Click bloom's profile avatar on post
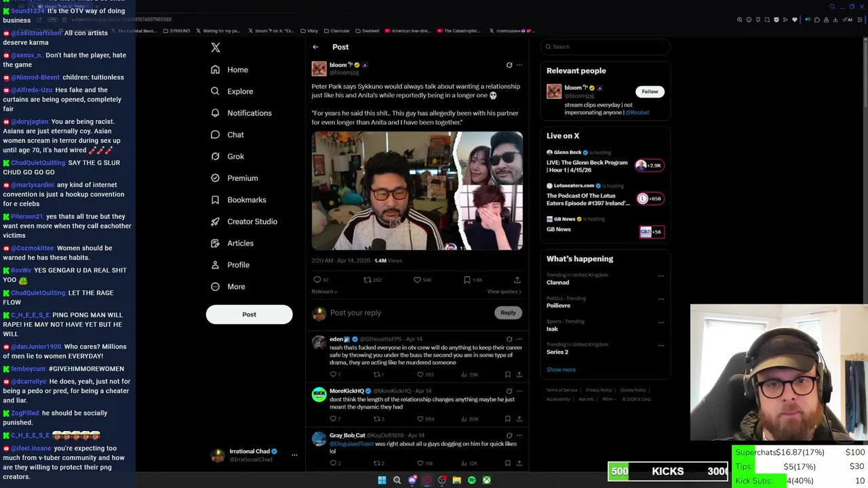 click(x=319, y=68)
